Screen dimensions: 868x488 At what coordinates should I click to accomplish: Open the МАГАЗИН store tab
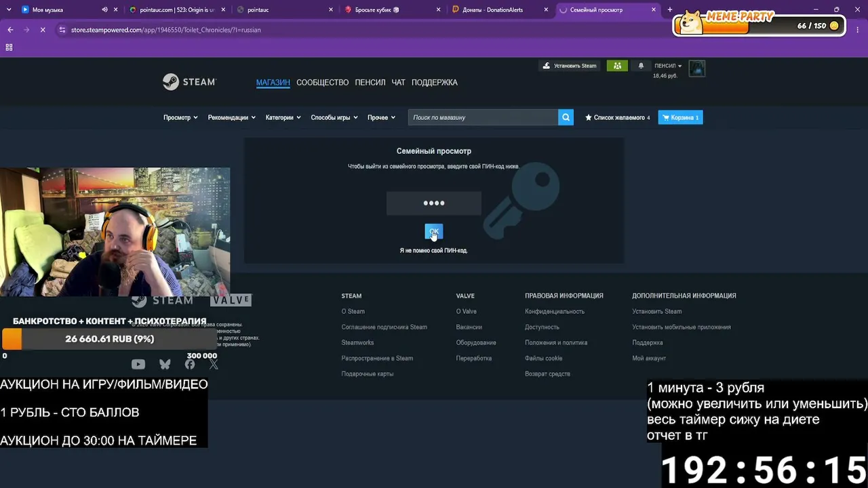click(x=273, y=83)
